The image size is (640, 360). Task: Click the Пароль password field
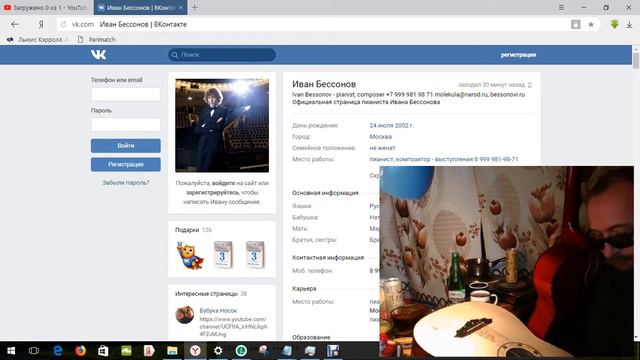coord(126,124)
